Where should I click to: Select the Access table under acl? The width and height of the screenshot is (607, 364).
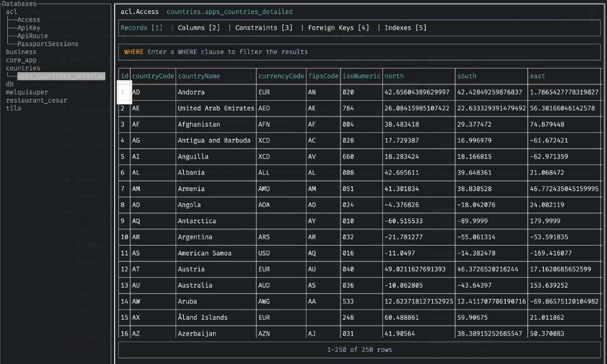[29, 19]
